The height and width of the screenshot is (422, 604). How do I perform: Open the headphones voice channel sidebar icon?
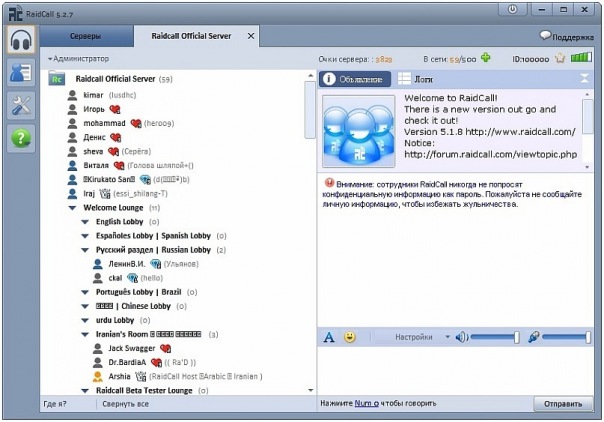21,39
